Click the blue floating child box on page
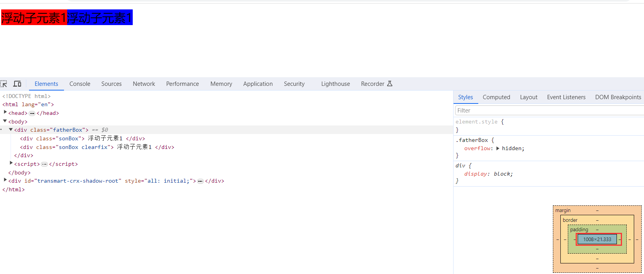Viewport: 644px width, 274px height. click(x=100, y=18)
